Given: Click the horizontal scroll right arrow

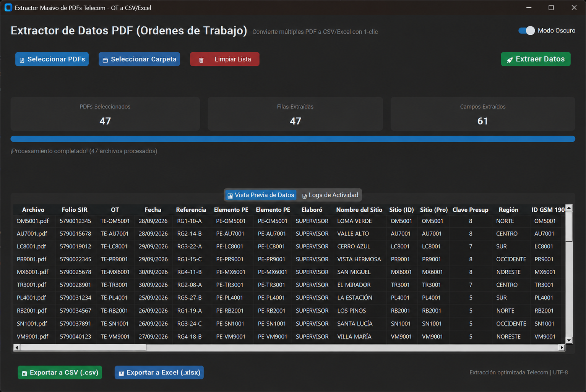Looking at the screenshot, I should (562, 348).
